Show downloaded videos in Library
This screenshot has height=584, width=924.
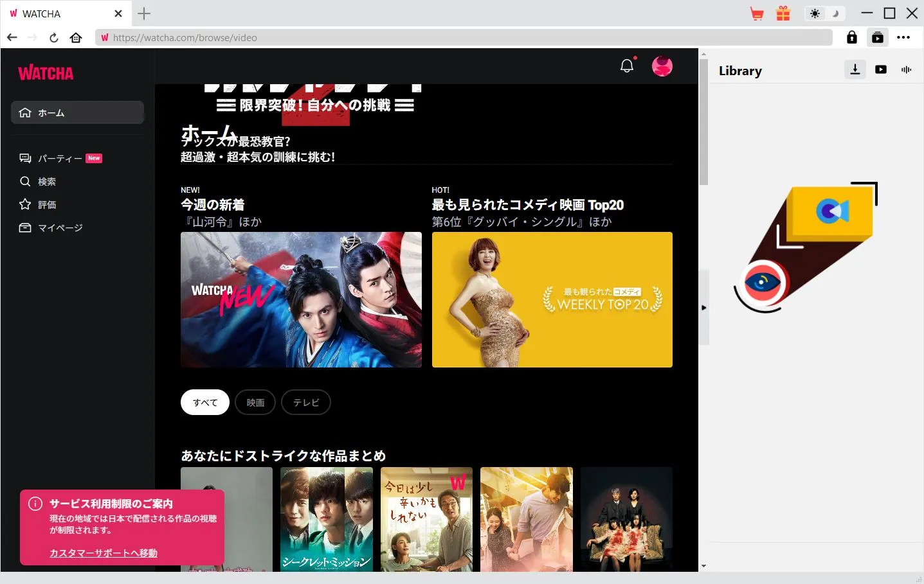pyautogui.click(x=880, y=69)
